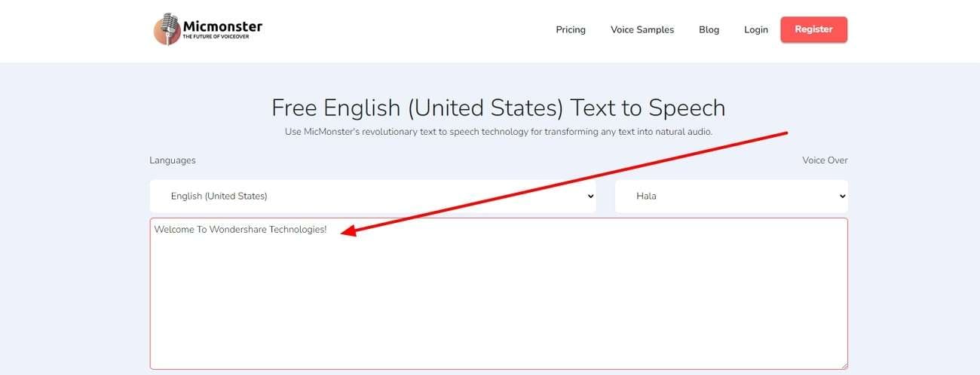The height and width of the screenshot is (375, 980).
Task: Open the Pricing page
Action: (571, 29)
